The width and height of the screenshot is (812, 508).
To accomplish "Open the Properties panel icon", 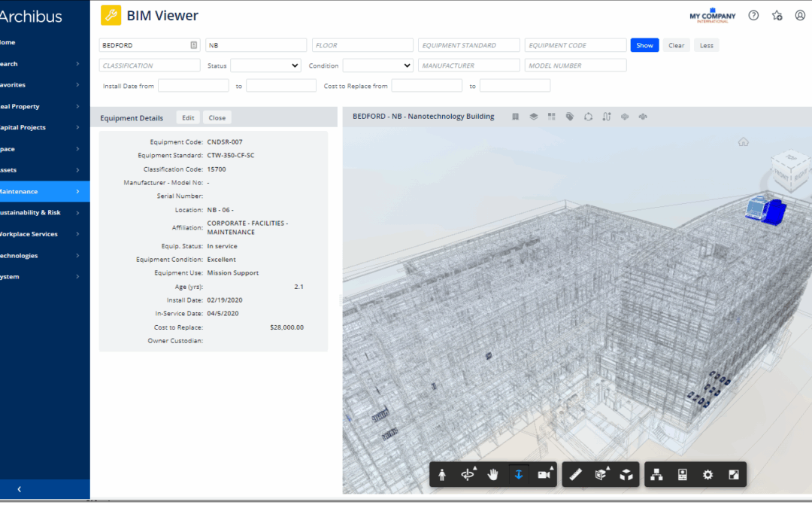I will (682, 474).
